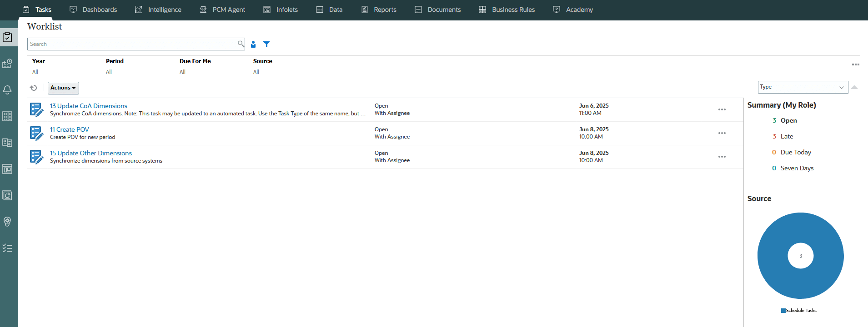Screen dimensions: 868x327
Task: Open the alerts bell icon in sidebar
Action: (x=7, y=90)
